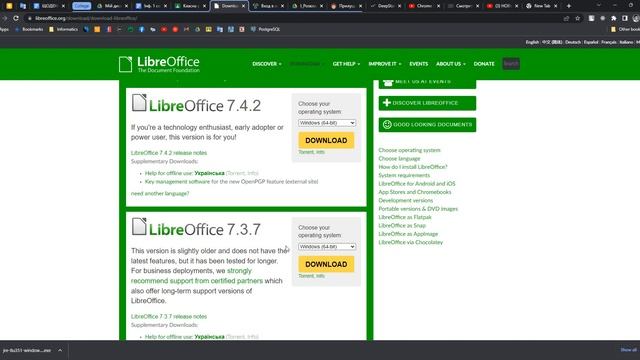The height and width of the screenshot is (360, 640).
Task: Open the PostgreSQL bookmark
Action: pyautogui.click(x=265, y=29)
